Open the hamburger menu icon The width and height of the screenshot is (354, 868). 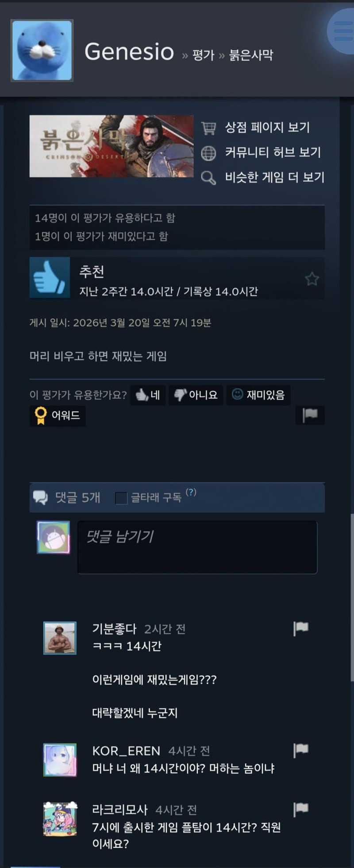point(343,31)
